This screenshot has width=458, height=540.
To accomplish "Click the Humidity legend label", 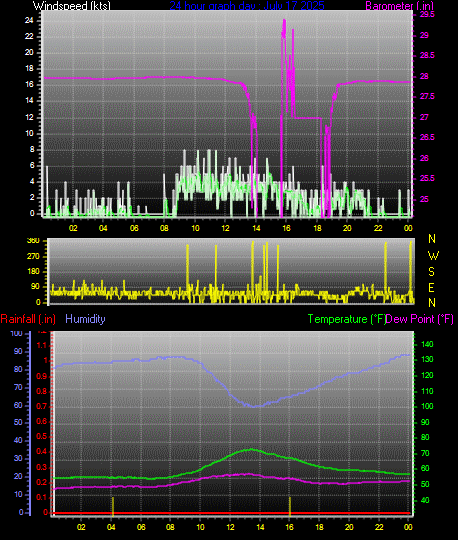I will tap(85, 319).
